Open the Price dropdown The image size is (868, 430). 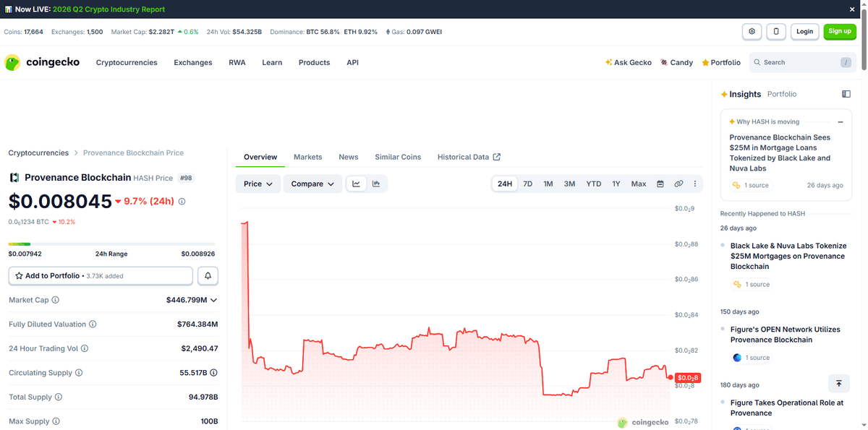click(258, 184)
